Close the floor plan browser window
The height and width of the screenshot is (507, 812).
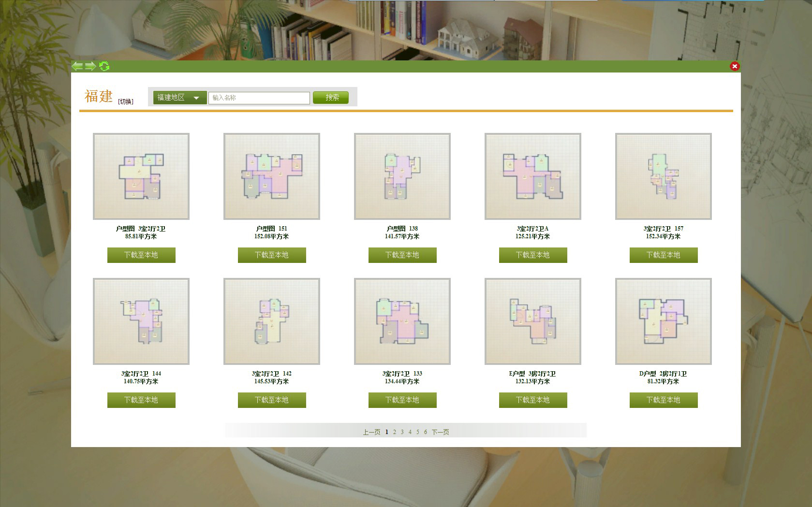tap(735, 66)
